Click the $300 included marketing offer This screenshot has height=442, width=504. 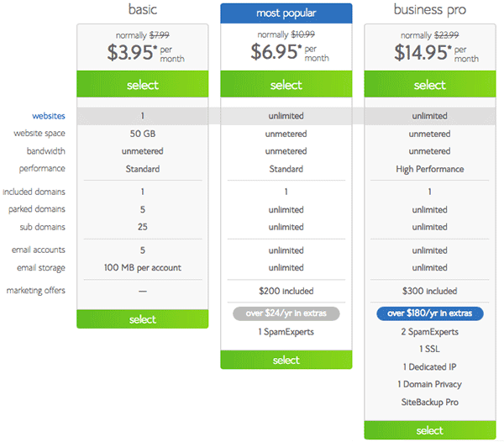430,291
